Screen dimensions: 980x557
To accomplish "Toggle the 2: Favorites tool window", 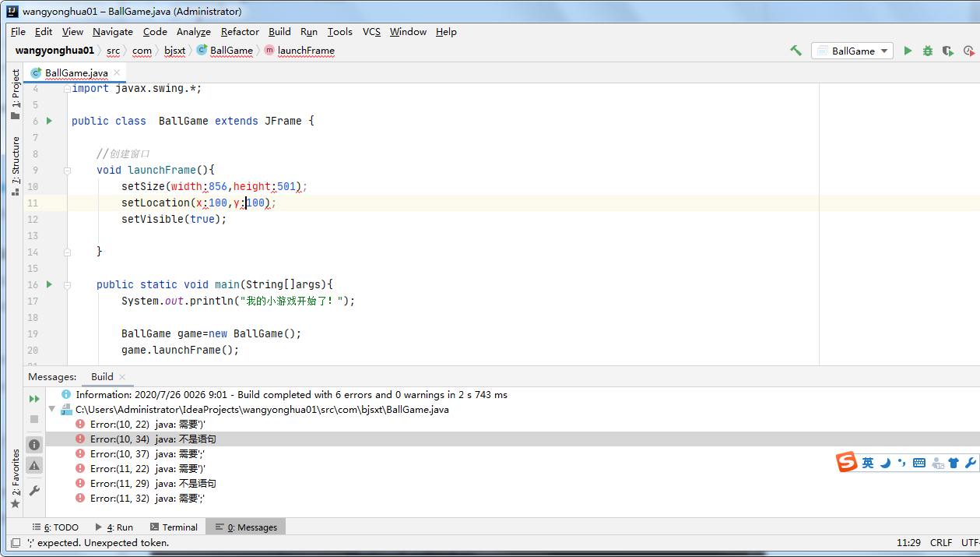I will coord(16,478).
